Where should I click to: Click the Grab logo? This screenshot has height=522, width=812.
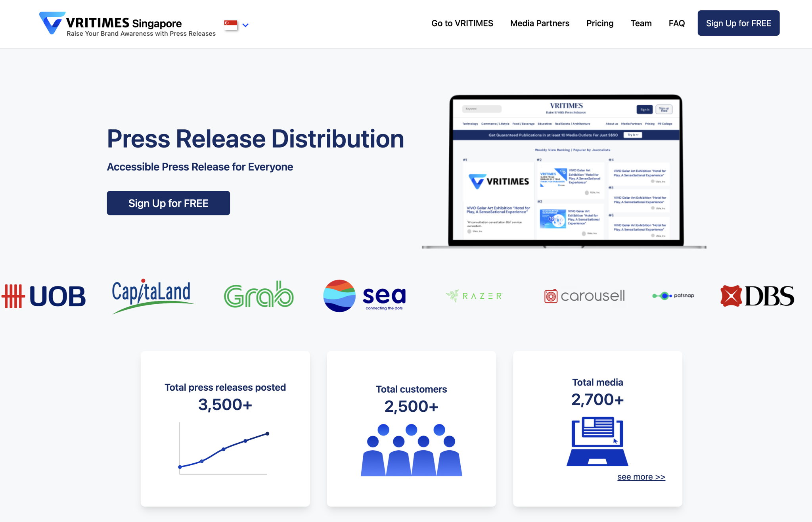click(259, 294)
